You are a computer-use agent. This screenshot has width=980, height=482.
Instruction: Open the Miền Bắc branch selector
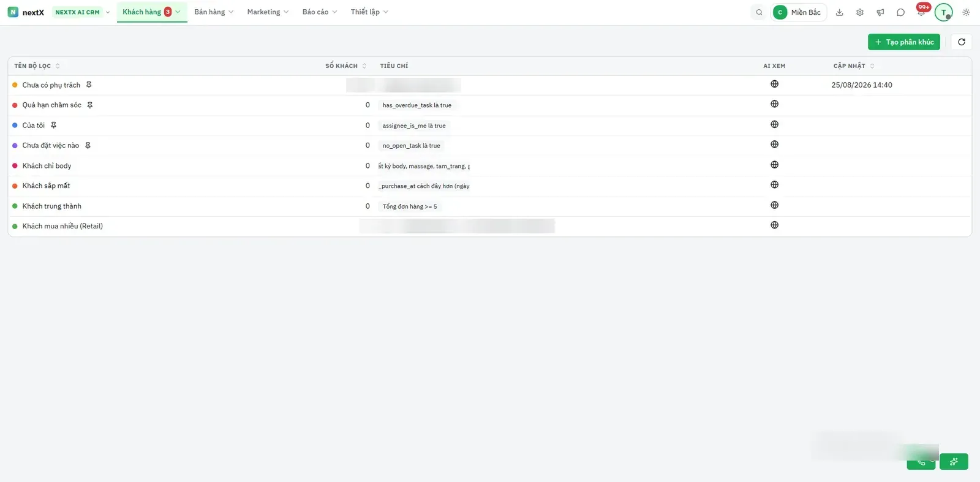click(x=799, y=12)
